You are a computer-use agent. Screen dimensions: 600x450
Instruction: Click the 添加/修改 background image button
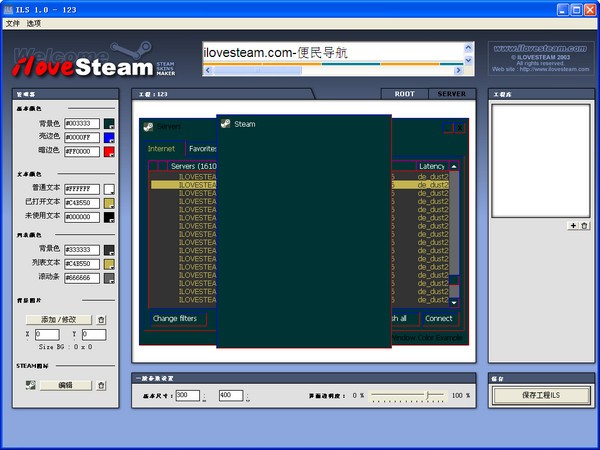pos(59,320)
